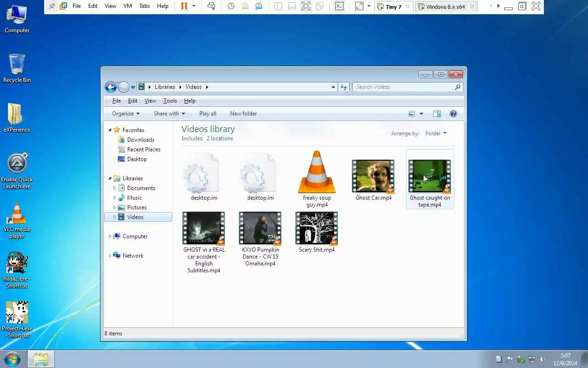Select the Ghost Car.mp4 video

coord(373,180)
